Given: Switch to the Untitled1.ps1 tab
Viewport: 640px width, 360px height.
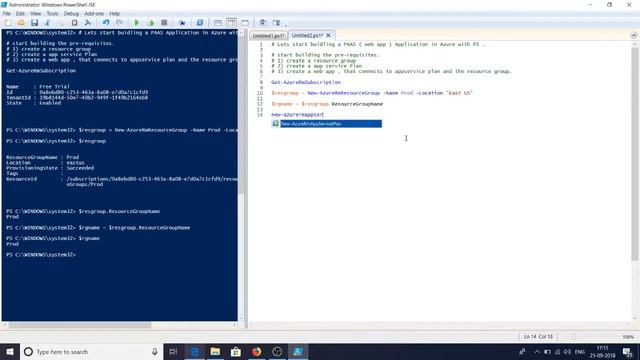Looking at the screenshot, I should tap(268, 36).
